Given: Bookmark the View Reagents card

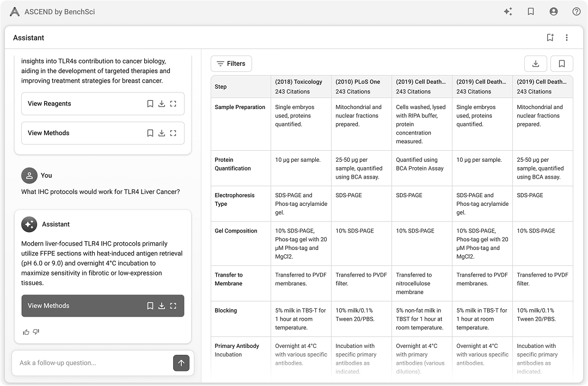Looking at the screenshot, I should [x=150, y=103].
